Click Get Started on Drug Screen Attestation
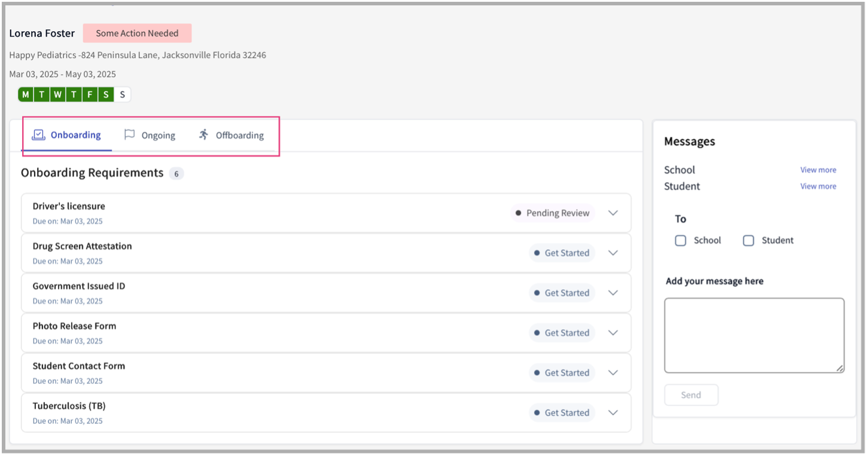This screenshot has height=455, width=868. [x=562, y=253]
